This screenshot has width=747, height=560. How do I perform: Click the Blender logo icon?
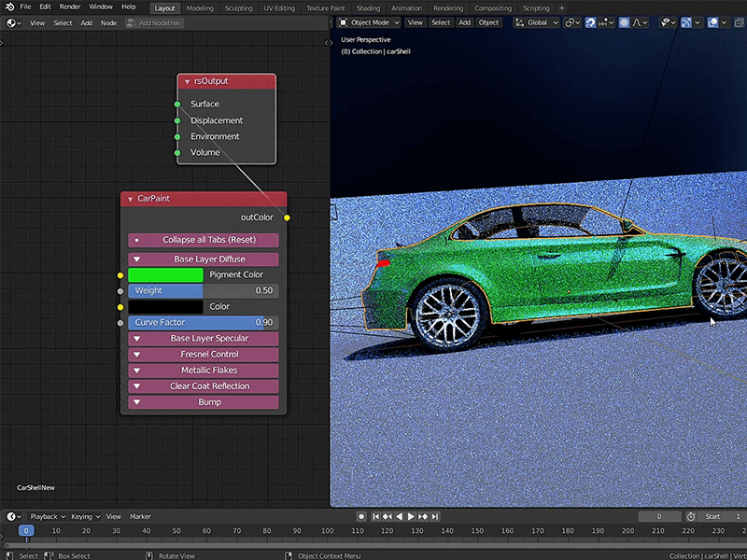click(8, 7)
